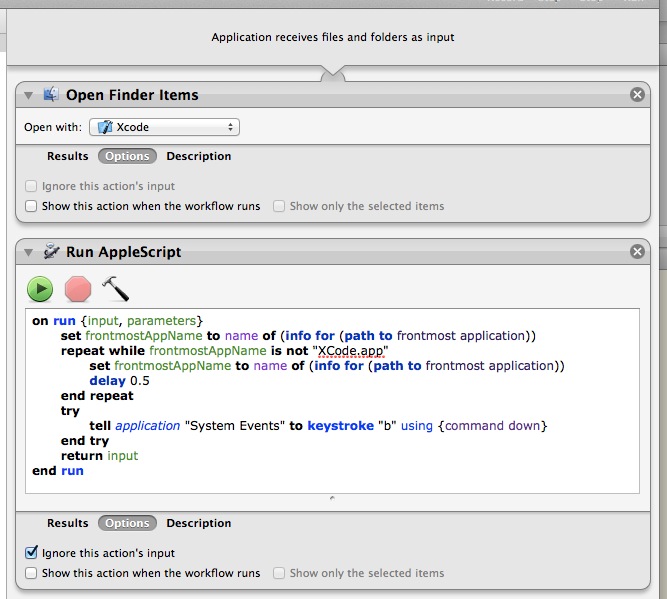
Task: Click the misspelled "XCode.app" string in script
Action: pyautogui.click(x=351, y=351)
